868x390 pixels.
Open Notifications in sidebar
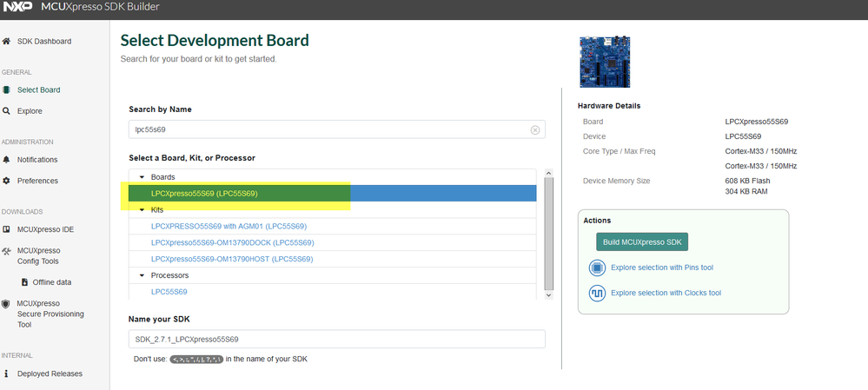37,160
